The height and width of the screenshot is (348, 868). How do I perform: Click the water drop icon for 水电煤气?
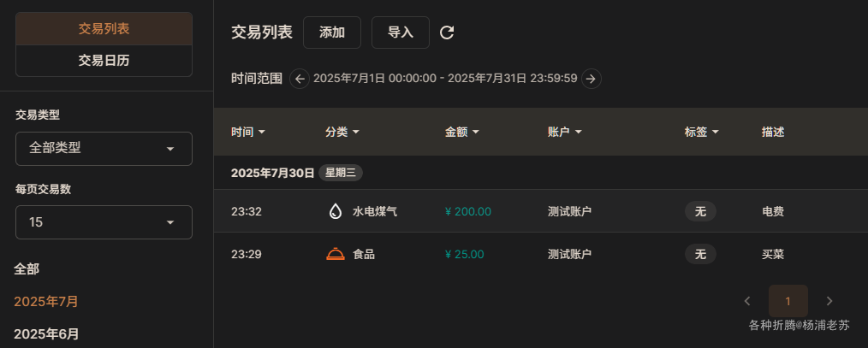click(x=335, y=211)
